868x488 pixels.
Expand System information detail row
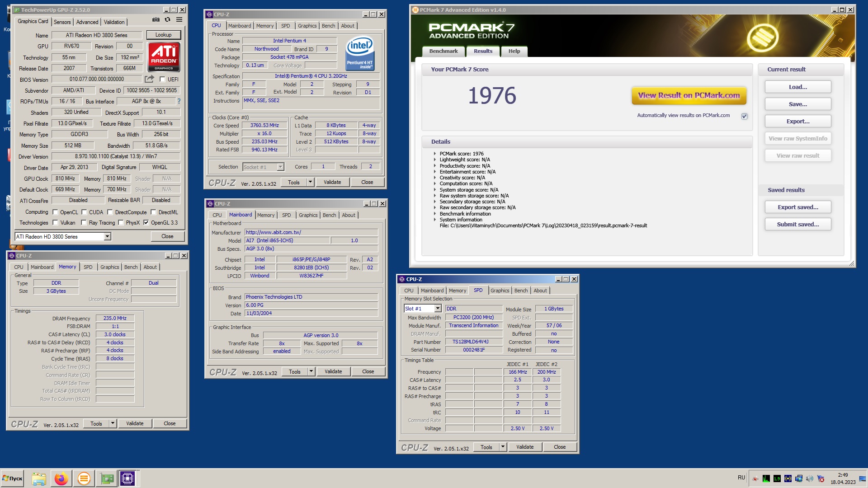pyautogui.click(x=435, y=220)
